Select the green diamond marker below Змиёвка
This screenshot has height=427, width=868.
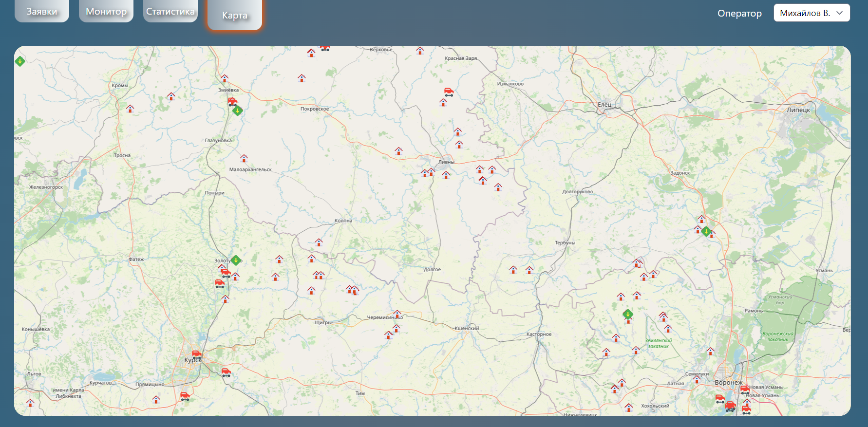(x=237, y=111)
